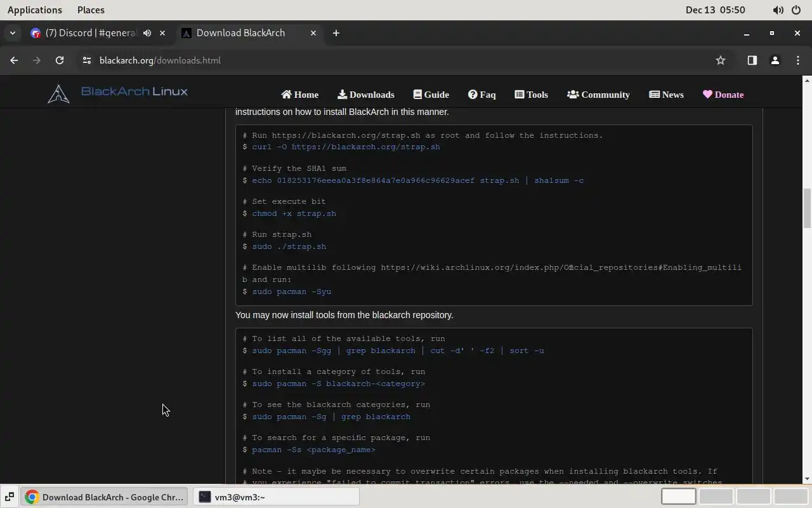Open the power menu icon
Image resolution: width=812 pixels, height=508 pixels.
point(796,10)
